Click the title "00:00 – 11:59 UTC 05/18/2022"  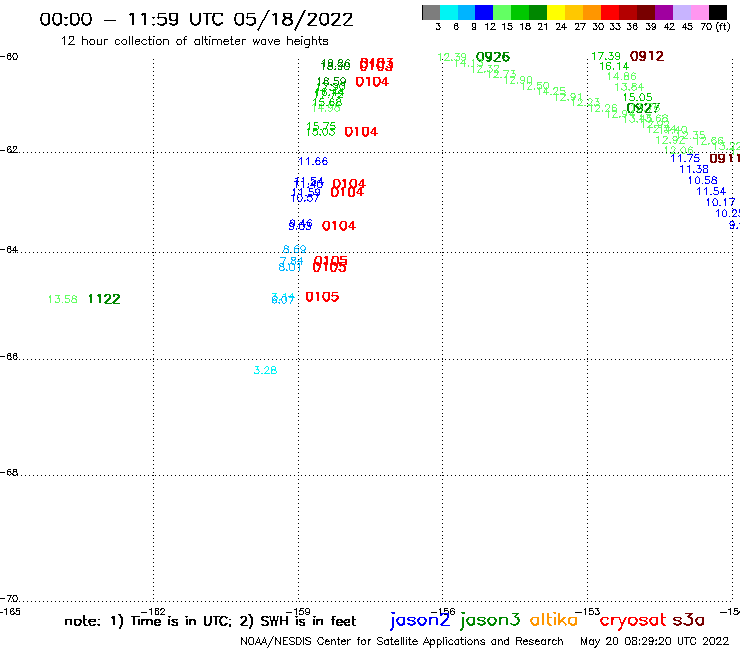point(196,20)
